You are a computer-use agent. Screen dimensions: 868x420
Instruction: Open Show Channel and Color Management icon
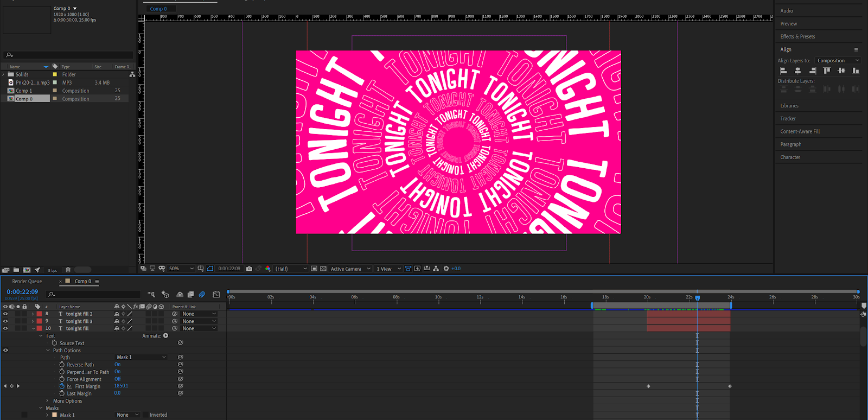[x=268, y=269]
